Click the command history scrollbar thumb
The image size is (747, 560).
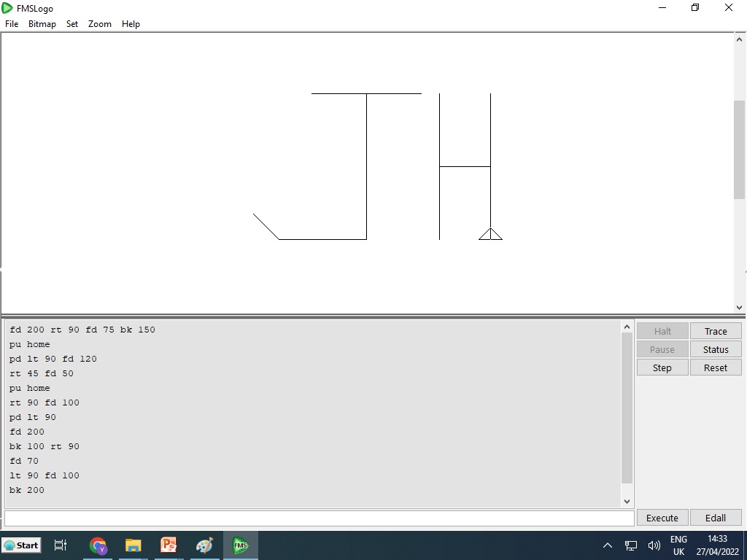pyautogui.click(x=627, y=408)
